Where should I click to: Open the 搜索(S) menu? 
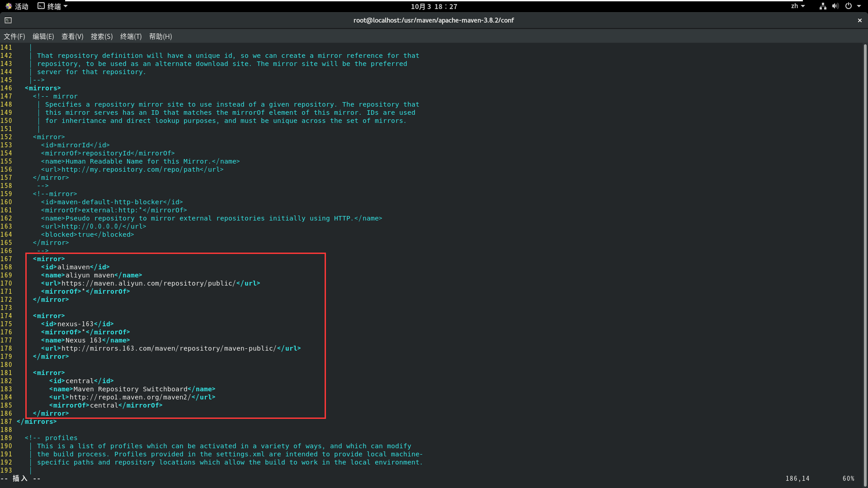[102, 37]
